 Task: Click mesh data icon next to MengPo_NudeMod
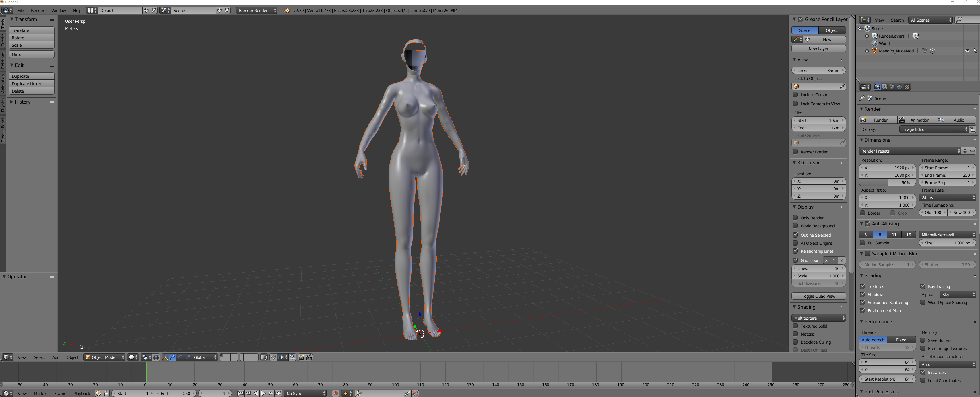924,51
